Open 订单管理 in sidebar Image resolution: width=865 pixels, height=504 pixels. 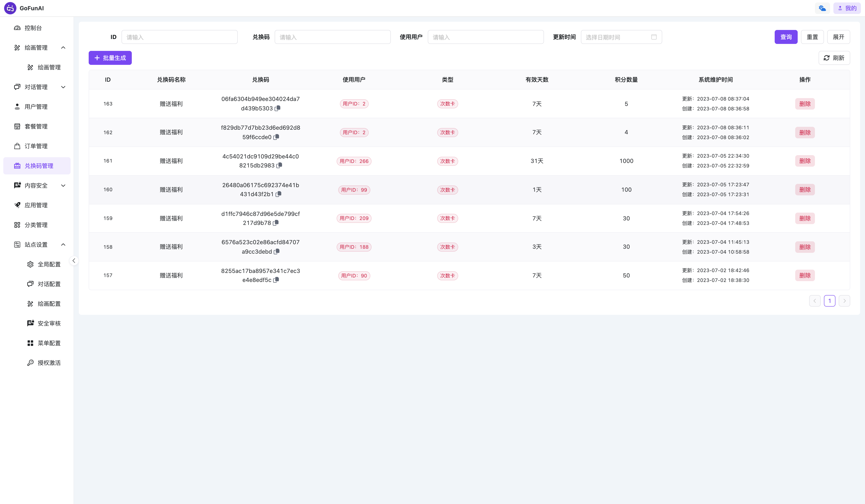click(x=36, y=146)
